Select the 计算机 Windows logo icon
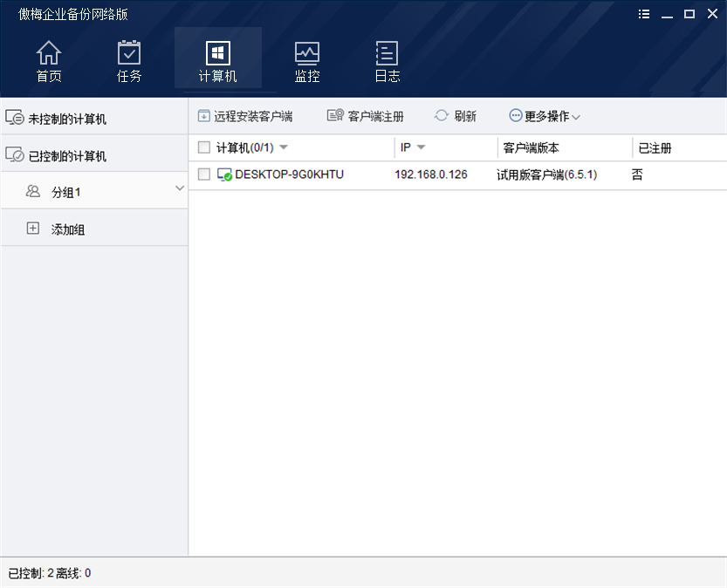Screen dimensions: 727x588 (218, 53)
